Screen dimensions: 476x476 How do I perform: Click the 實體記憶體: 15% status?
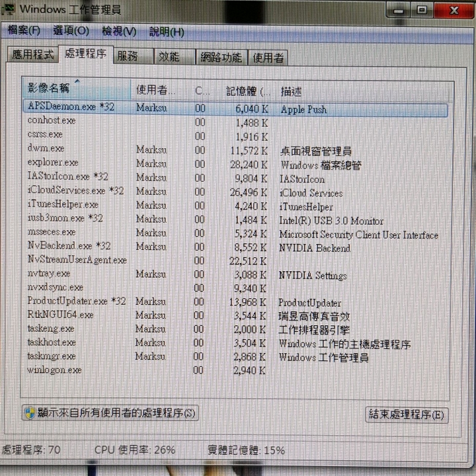(246, 450)
